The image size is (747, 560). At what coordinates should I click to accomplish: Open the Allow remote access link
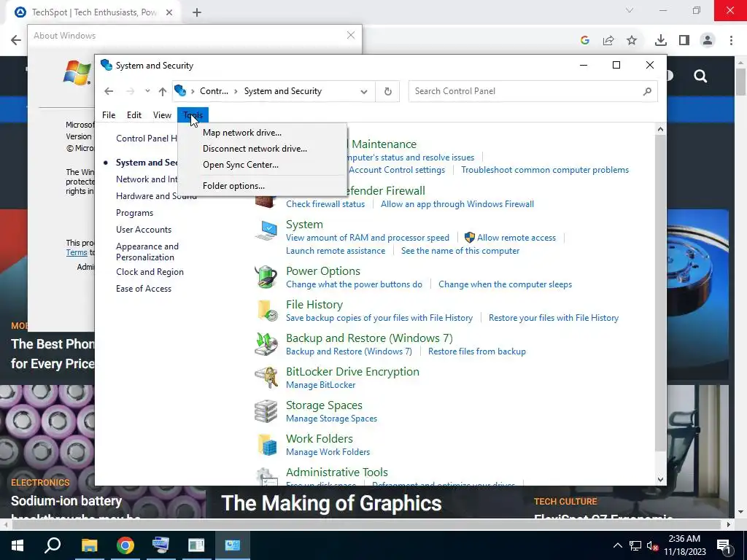516,238
